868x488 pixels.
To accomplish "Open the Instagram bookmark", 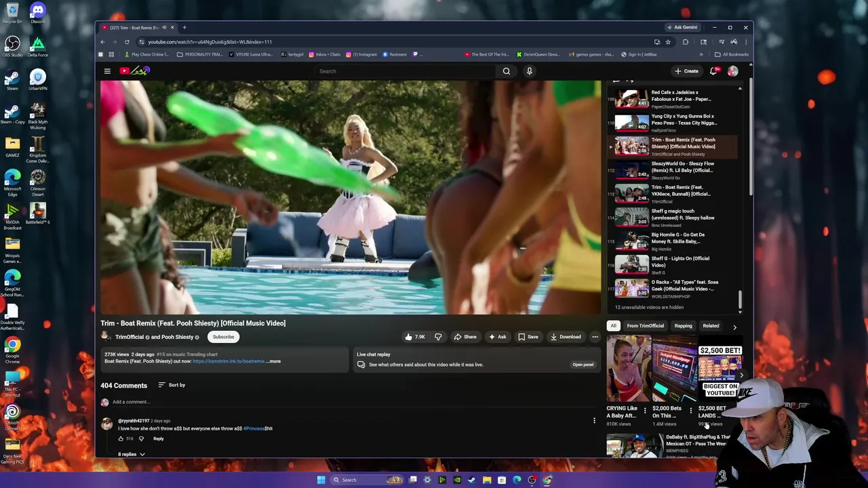I will click(361, 54).
